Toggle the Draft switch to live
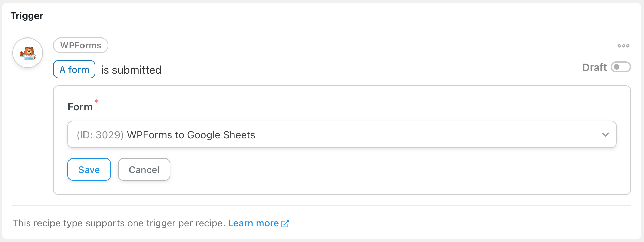Viewport: 644px width, 242px height. 620,67
